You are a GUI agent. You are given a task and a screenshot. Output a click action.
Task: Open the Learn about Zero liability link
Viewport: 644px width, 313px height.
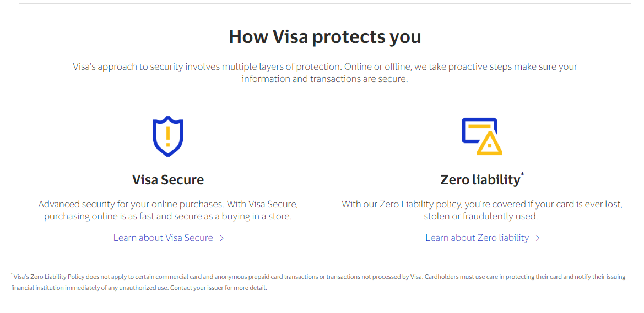(482, 238)
